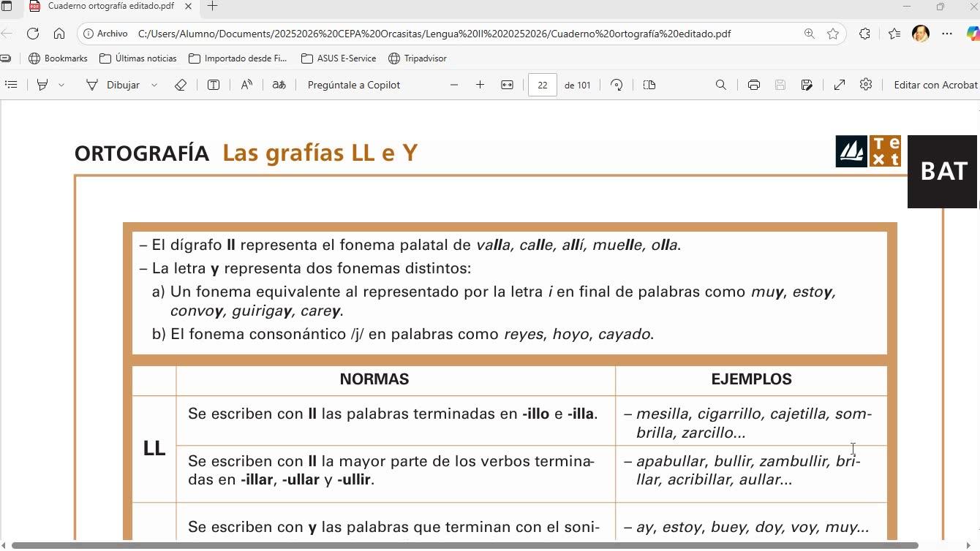
Task: Open the table of contents panel
Action: pos(11,85)
